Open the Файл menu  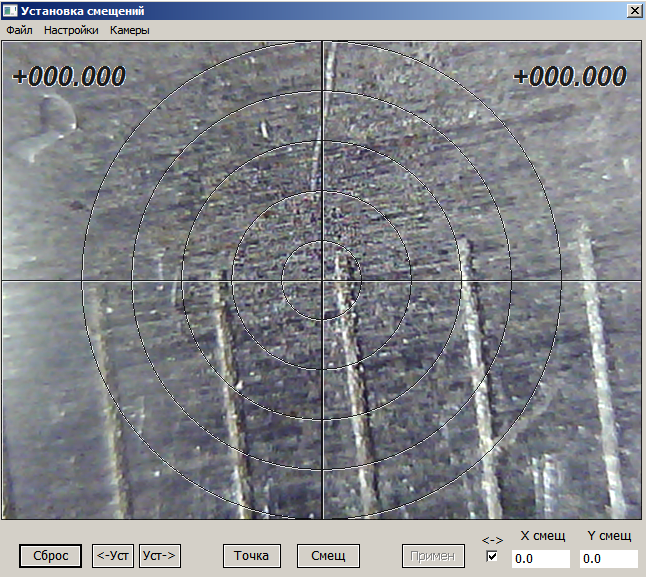coord(19,30)
